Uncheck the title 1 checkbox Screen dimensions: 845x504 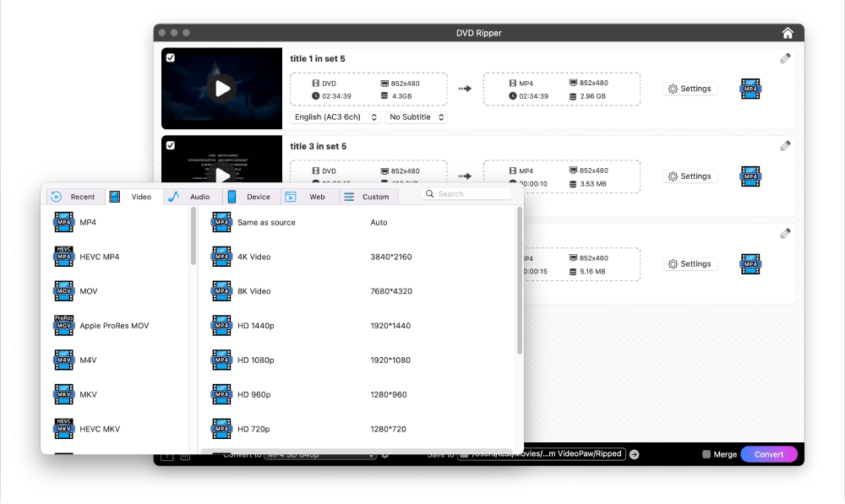171,57
